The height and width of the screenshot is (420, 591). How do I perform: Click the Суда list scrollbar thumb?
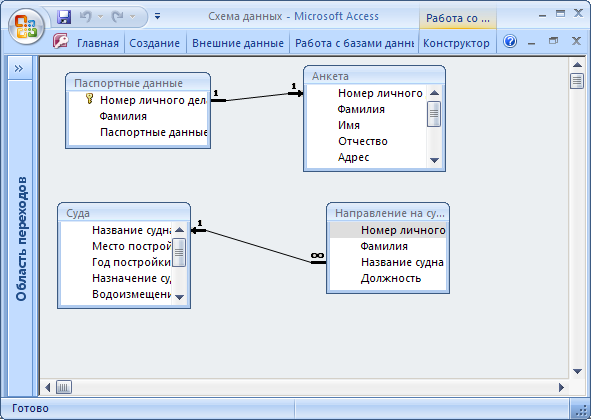[179, 252]
